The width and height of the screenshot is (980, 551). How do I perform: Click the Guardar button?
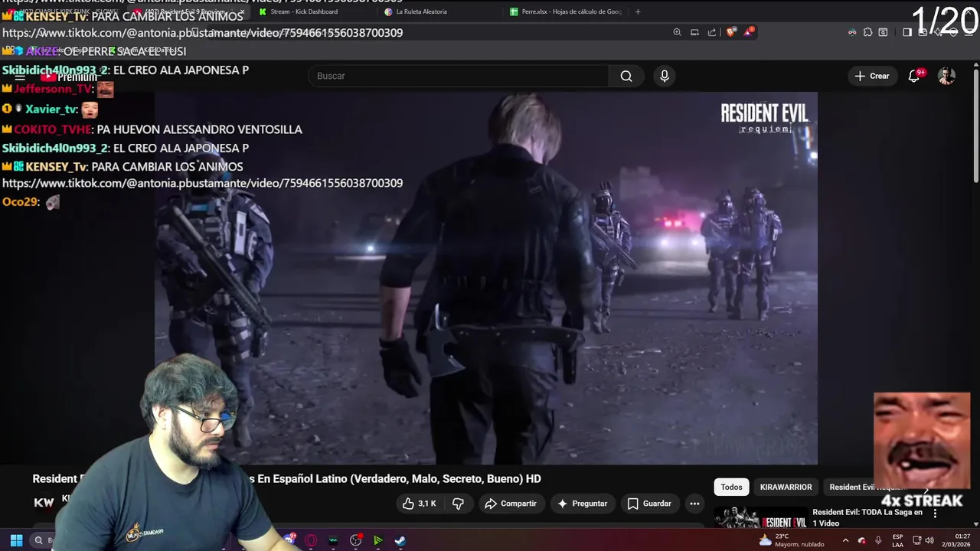[649, 504]
